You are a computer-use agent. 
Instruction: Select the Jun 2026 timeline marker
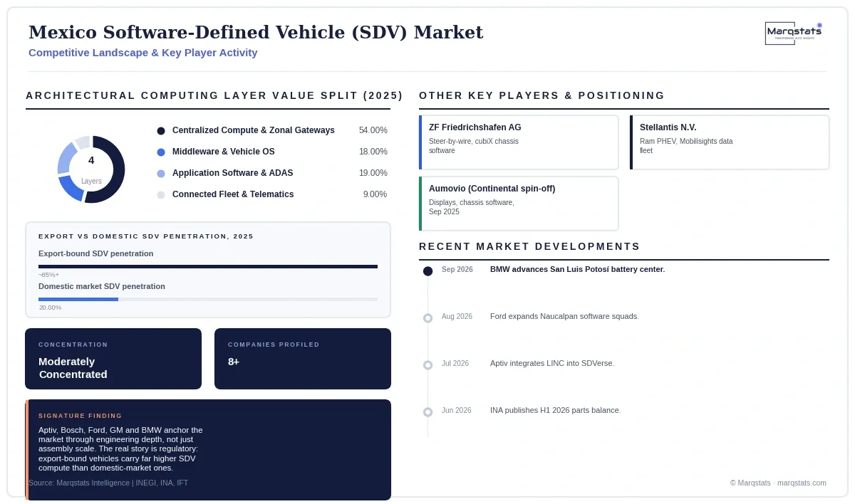[427, 412]
